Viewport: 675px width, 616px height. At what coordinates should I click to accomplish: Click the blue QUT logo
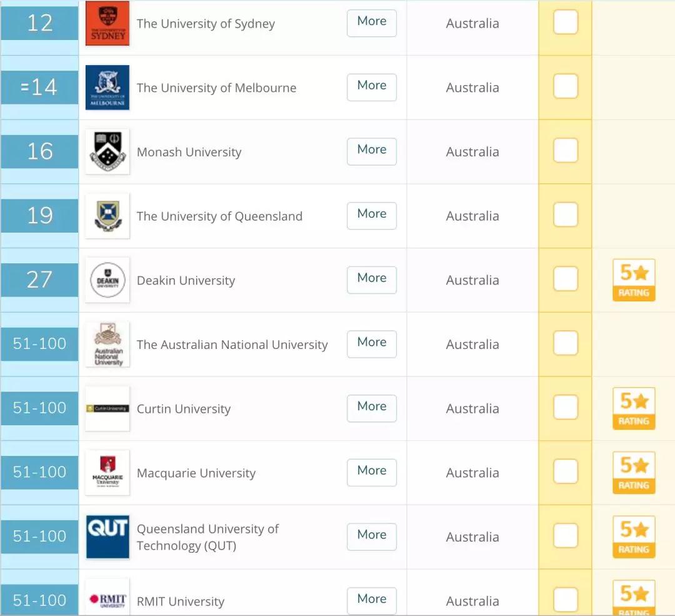(x=107, y=536)
